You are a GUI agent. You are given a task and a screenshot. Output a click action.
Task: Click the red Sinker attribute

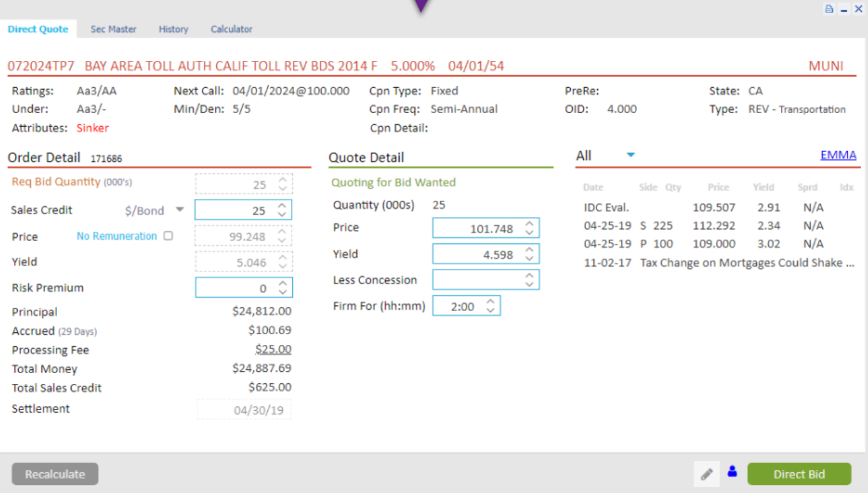pyautogui.click(x=93, y=128)
